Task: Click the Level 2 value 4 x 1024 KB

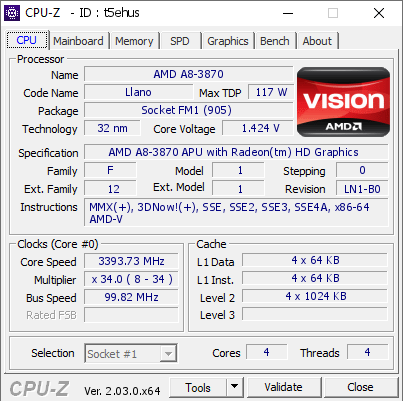Action: pyautogui.click(x=315, y=296)
